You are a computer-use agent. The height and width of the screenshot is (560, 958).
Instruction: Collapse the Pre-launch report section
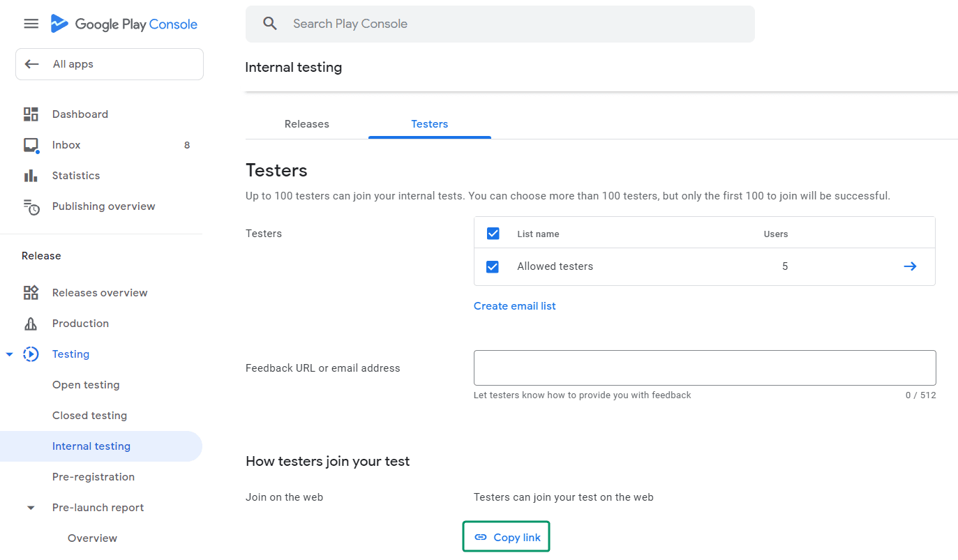click(x=31, y=507)
